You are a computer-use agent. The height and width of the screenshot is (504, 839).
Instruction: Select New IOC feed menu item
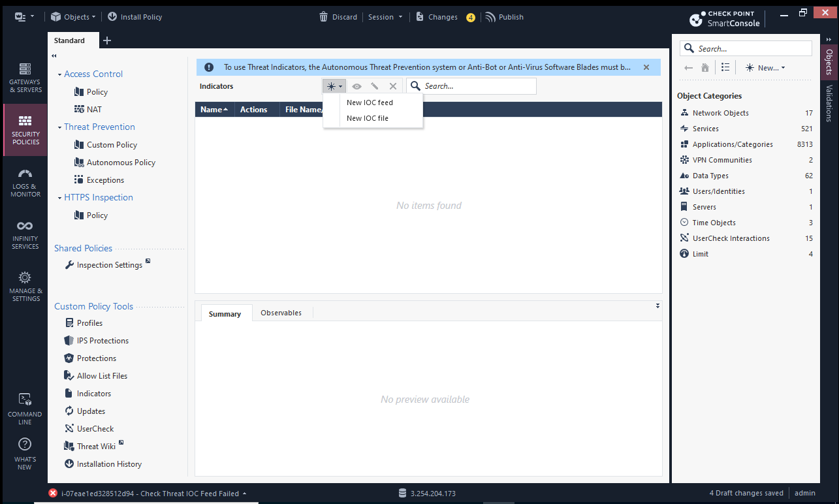[370, 102]
